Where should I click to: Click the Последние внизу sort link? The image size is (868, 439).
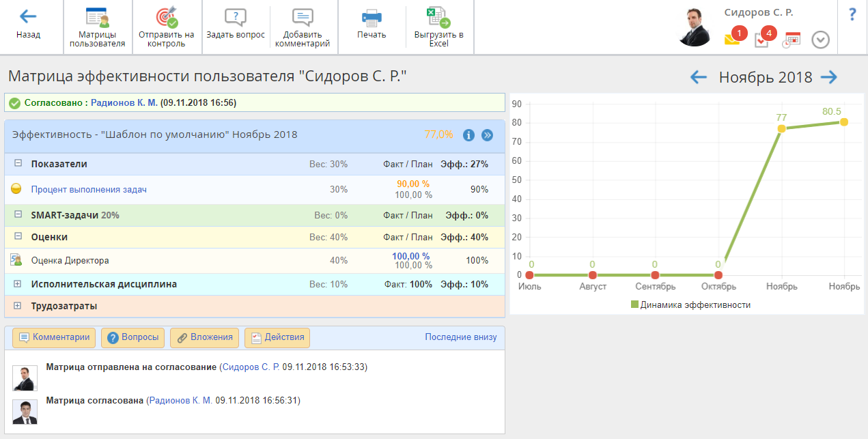pos(460,337)
